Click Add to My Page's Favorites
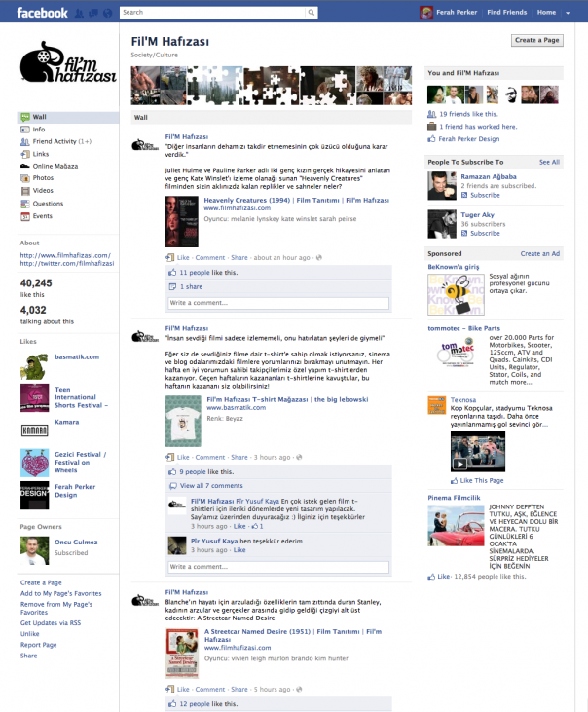The image size is (588, 712). 60,593
